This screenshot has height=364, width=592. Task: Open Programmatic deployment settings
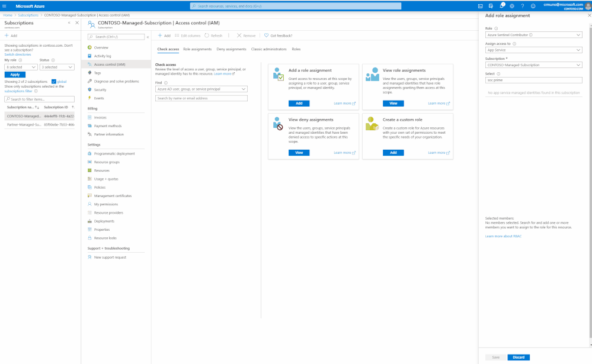(x=114, y=153)
